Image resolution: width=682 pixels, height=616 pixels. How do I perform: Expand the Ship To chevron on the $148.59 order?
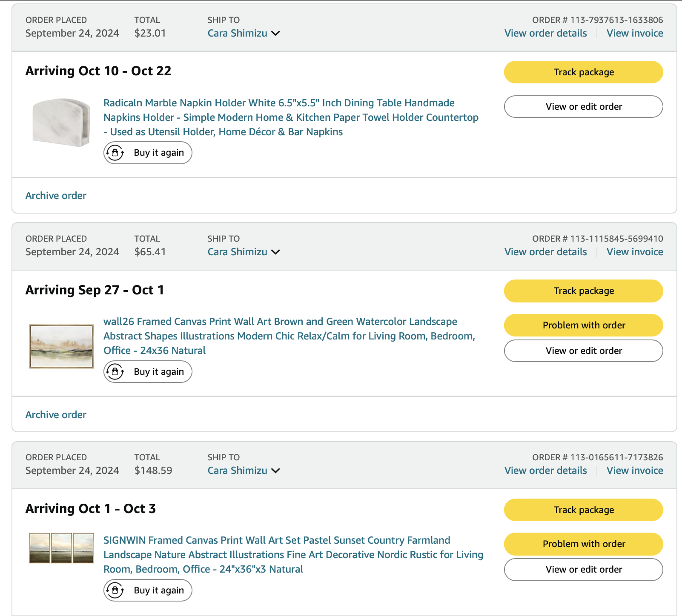tap(276, 471)
